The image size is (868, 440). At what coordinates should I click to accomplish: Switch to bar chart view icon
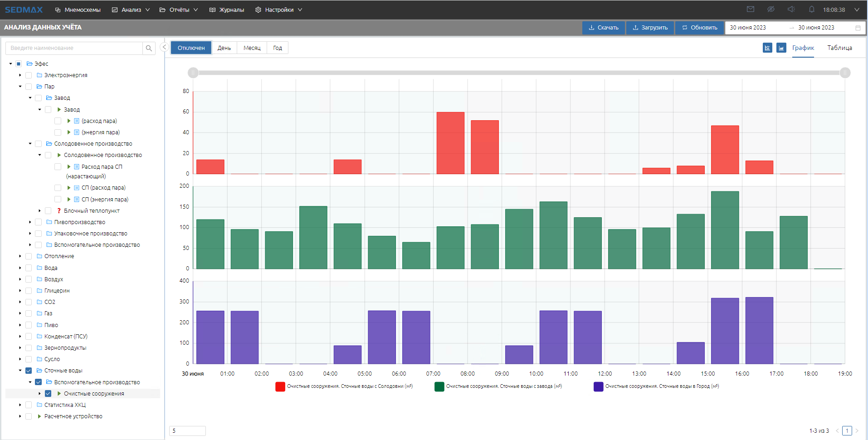point(781,48)
